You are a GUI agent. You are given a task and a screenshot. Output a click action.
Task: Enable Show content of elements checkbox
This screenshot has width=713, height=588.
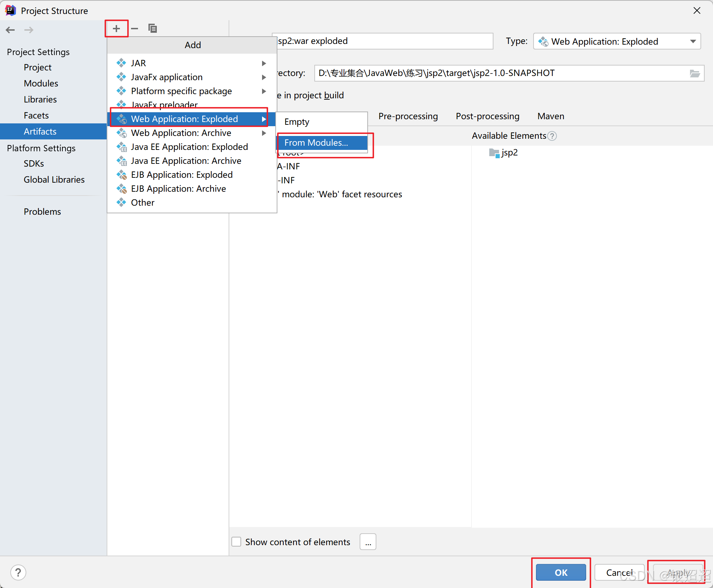[x=236, y=542]
